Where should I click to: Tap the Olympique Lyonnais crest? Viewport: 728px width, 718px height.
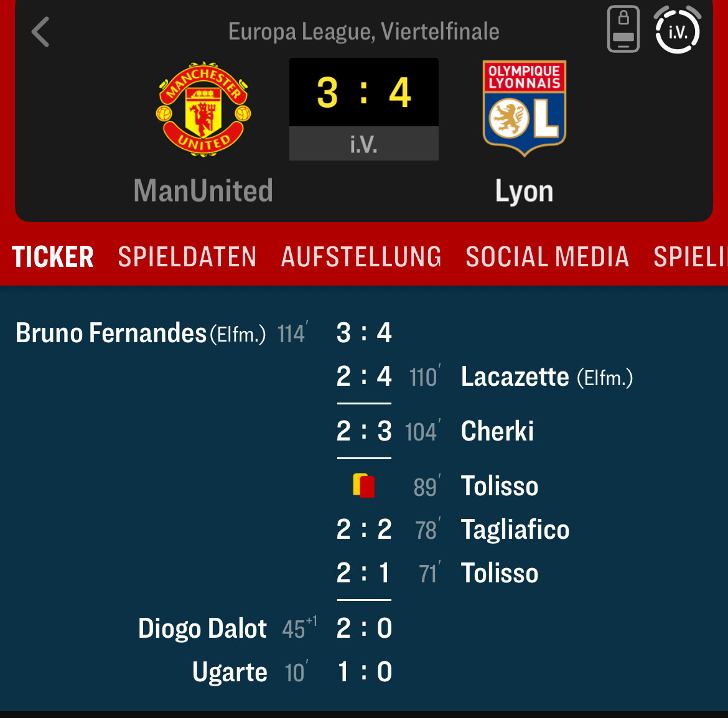(x=524, y=108)
